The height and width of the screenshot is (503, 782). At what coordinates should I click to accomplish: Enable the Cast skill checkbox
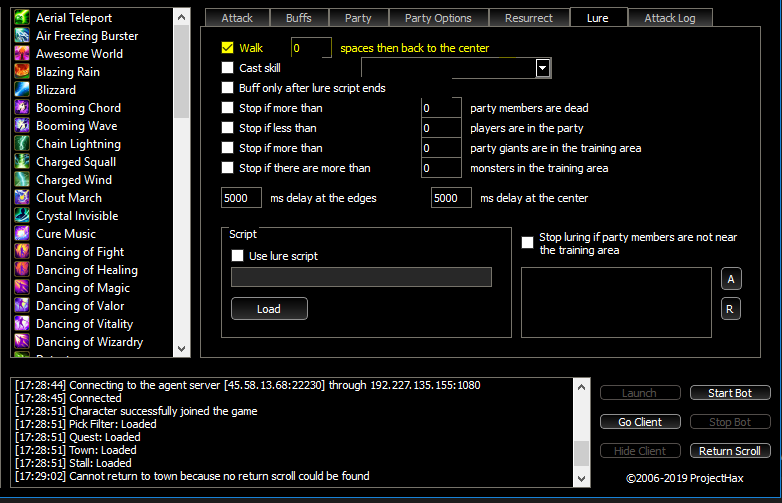(227, 68)
